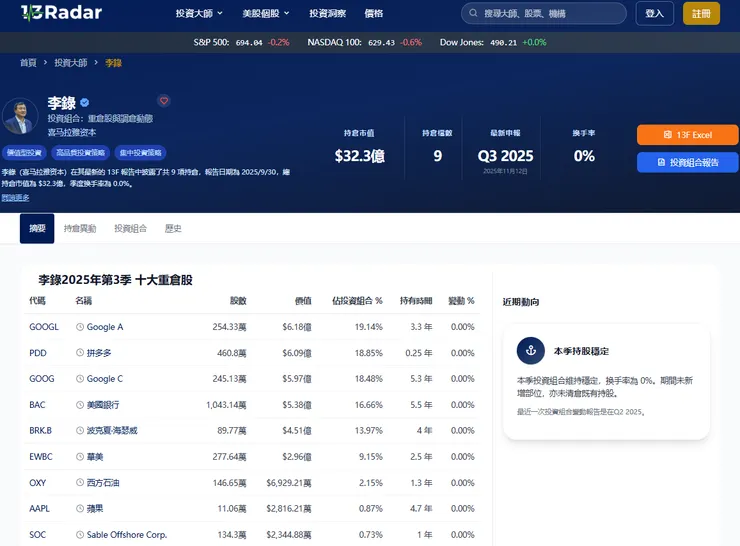
Task: Click the $32.3億 holdings value
Action: tap(360, 156)
